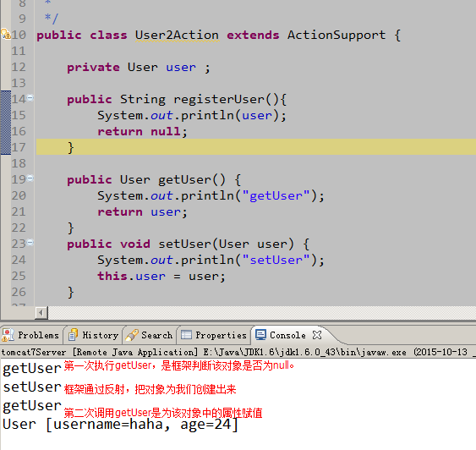Click the breakpoint ruler beside line 15
The height and width of the screenshot is (450, 476).
click(x=6, y=115)
